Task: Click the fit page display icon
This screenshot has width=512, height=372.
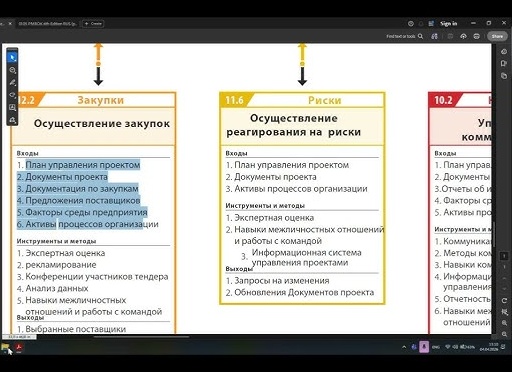Action: coord(504,312)
